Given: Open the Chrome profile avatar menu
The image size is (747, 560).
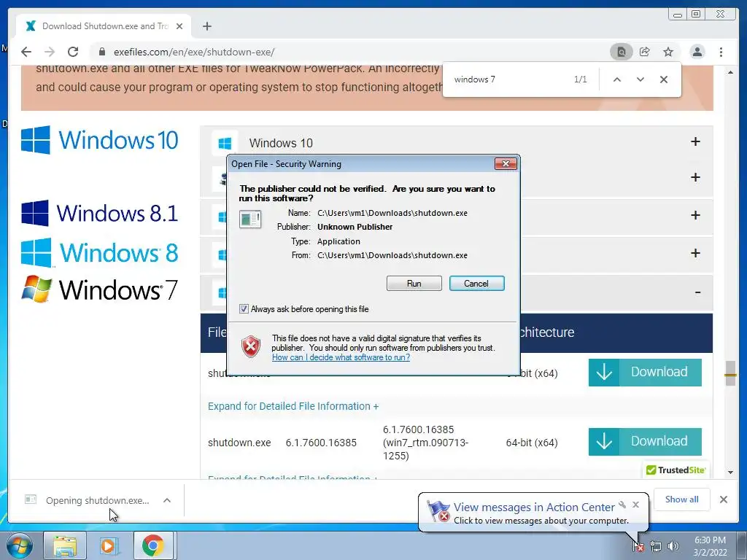Looking at the screenshot, I should [697, 52].
